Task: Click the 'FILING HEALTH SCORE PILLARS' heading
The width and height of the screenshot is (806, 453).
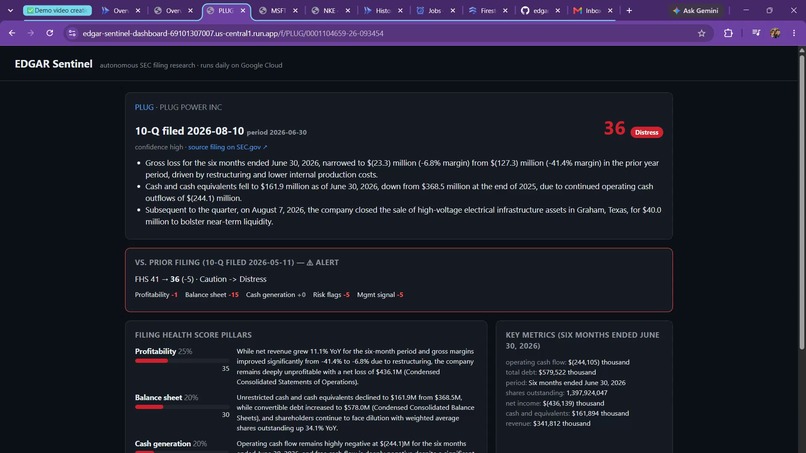Action: pyautogui.click(x=193, y=335)
